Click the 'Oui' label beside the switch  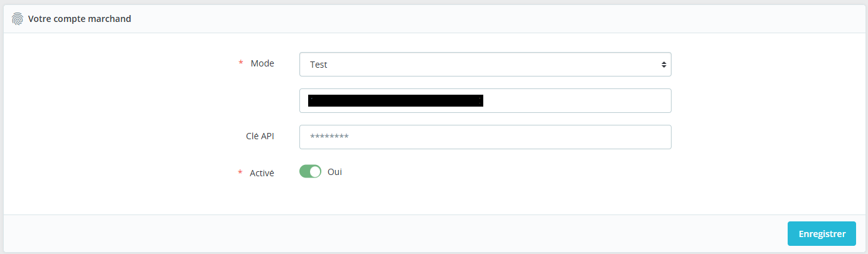click(x=335, y=172)
